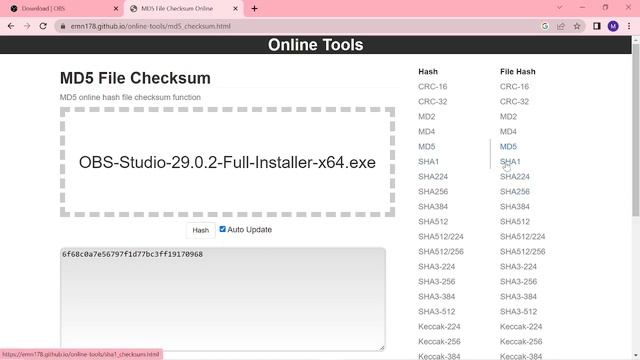Open CRC-32 under the Hash column
The width and height of the screenshot is (640, 360).
pyautogui.click(x=433, y=102)
